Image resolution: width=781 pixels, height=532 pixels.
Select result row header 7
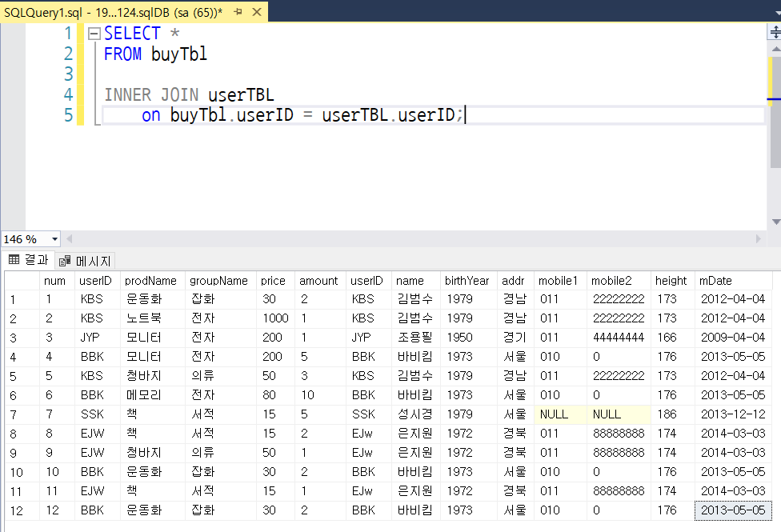coord(22,414)
